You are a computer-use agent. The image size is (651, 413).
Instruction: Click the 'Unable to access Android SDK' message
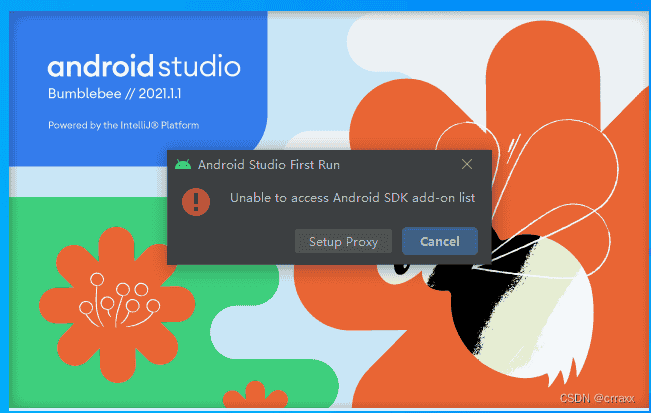point(352,199)
